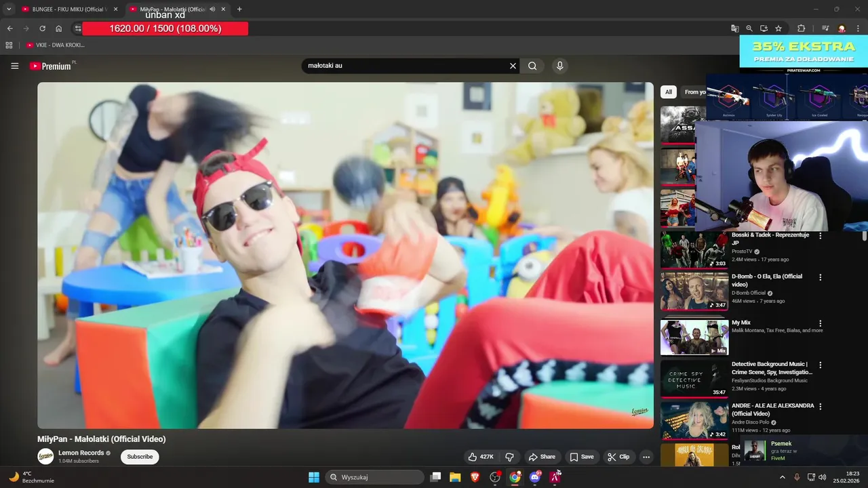The height and width of the screenshot is (488, 868).
Task: Run search with the magnifier button
Action: pyautogui.click(x=532, y=66)
